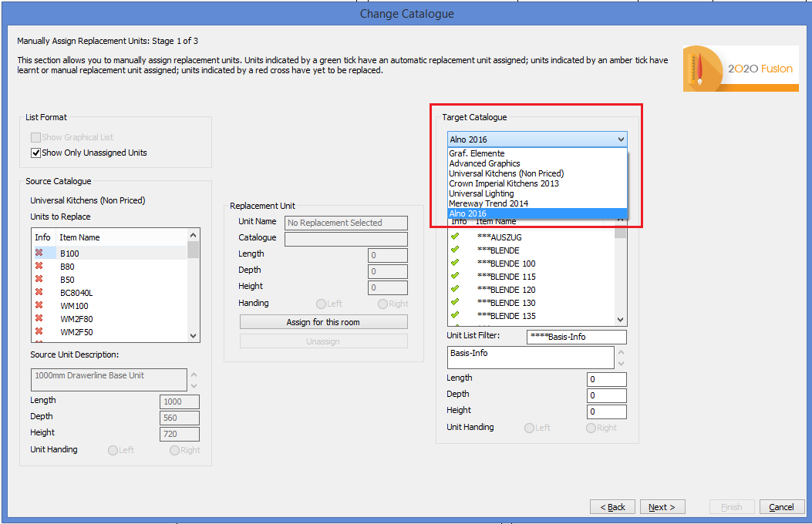Select Left Unit Handing in Target Catalogue
The width and height of the screenshot is (812, 524).
coord(529,428)
